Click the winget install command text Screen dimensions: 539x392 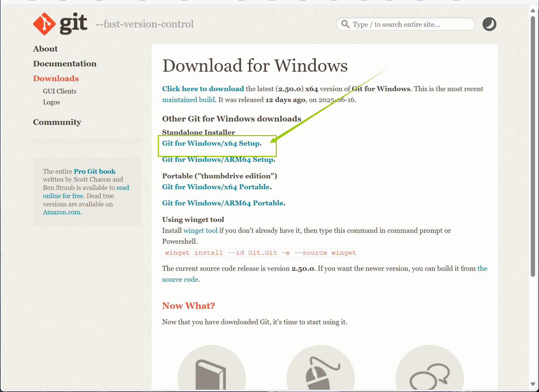coord(261,253)
